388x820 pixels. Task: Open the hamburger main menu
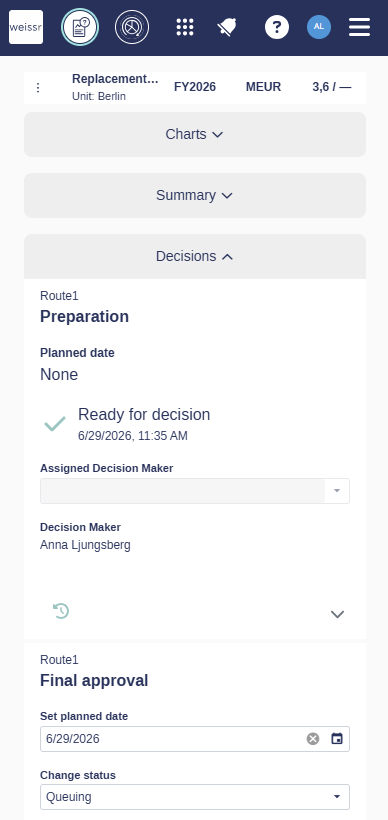(x=360, y=27)
